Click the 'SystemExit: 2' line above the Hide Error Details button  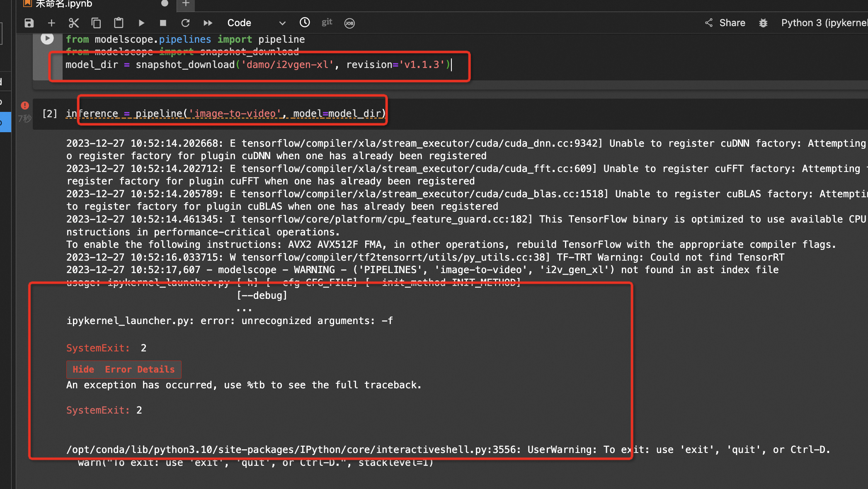[107, 348]
